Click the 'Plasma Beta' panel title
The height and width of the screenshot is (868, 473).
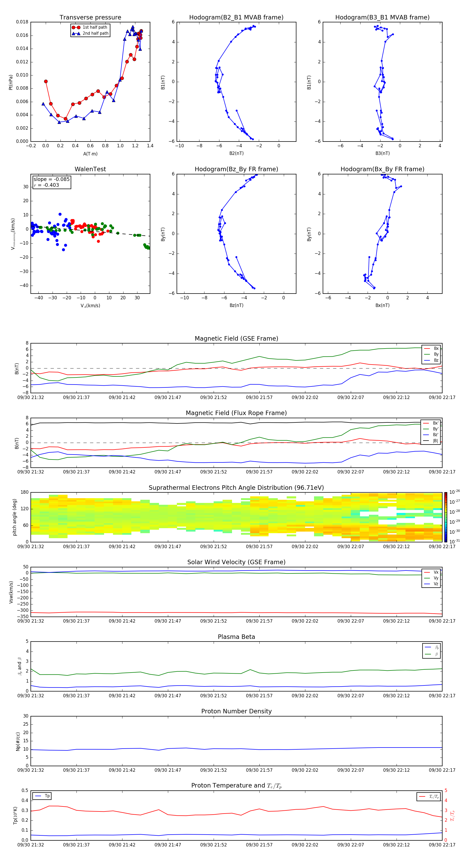[236, 637]
